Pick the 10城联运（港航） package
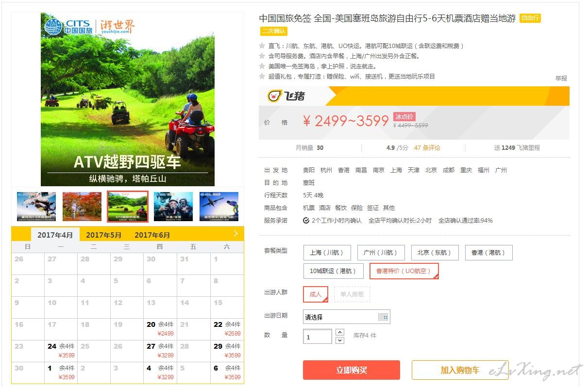Viewport: 588px width, 387px height. tap(333, 271)
